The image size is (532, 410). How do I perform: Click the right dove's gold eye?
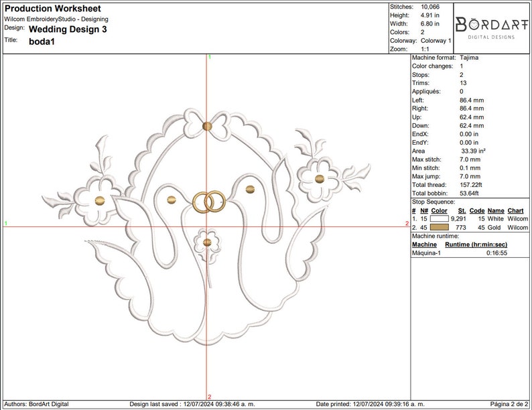point(250,190)
